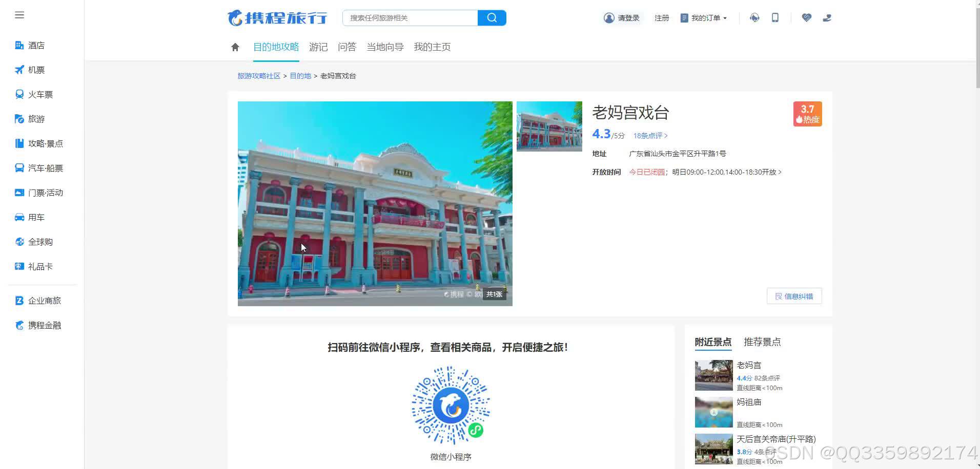This screenshot has width=980, height=469.
Task: Open 全球购 global shopping icon
Action: coord(19,242)
